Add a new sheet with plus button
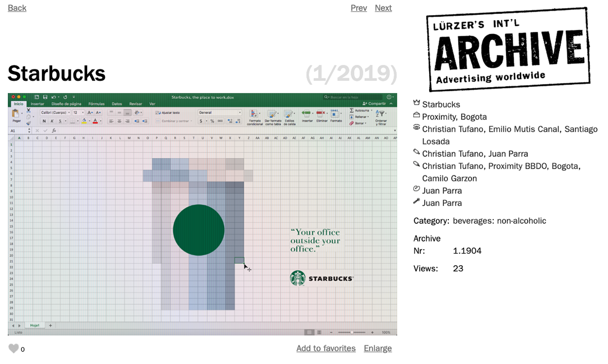Viewport: 608px width, 364px height. click(50, 325)
